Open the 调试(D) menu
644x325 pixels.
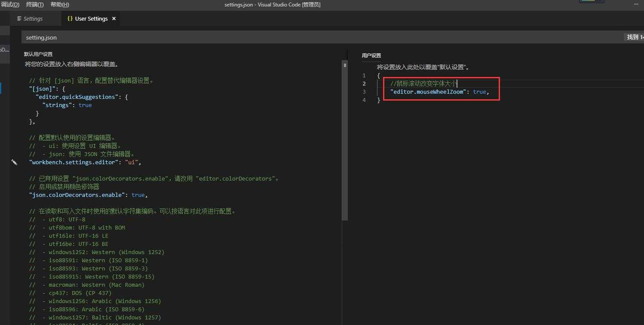click(10, 4)
